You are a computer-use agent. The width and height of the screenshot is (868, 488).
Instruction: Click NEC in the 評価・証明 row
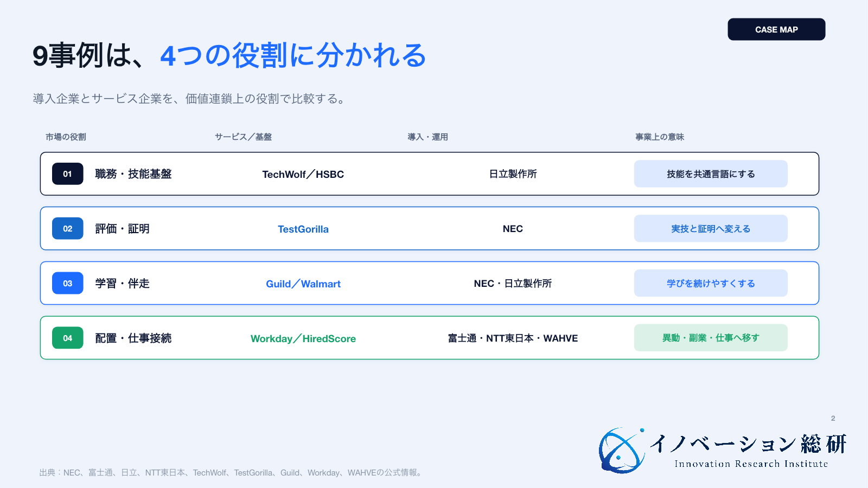pos(513,229)
